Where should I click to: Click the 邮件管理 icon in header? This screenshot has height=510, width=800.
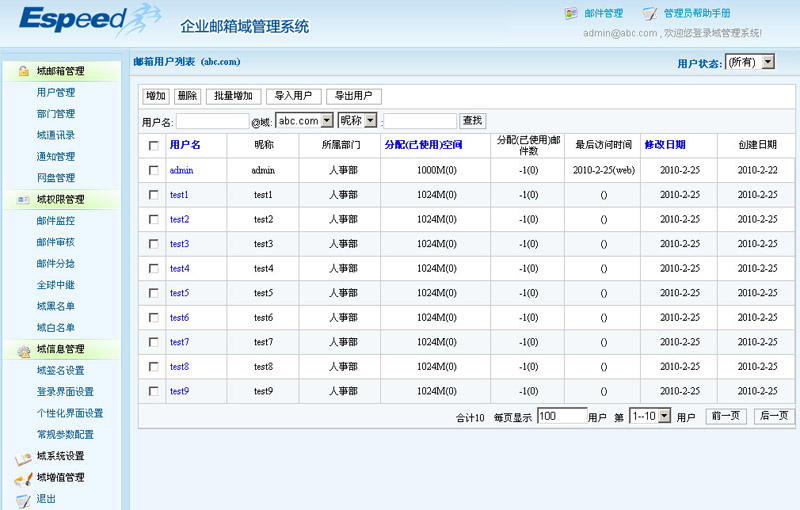(x=571, y=14)
